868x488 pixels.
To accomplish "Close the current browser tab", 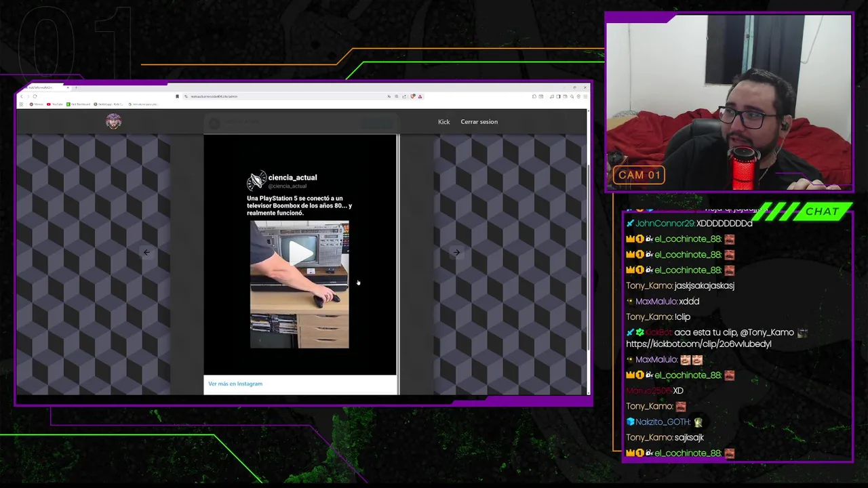I will (x=68, y=87).
